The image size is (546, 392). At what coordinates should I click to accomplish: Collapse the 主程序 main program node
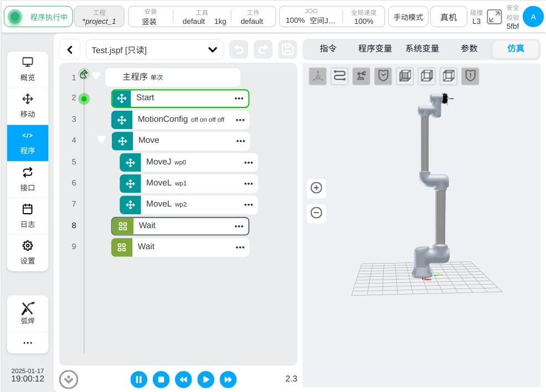coord(96,76)
